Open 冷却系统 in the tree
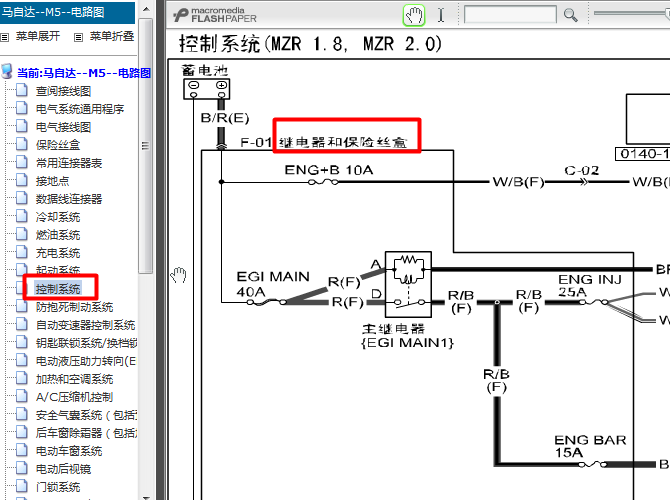The image size is (670, 500). coord(58,217)
